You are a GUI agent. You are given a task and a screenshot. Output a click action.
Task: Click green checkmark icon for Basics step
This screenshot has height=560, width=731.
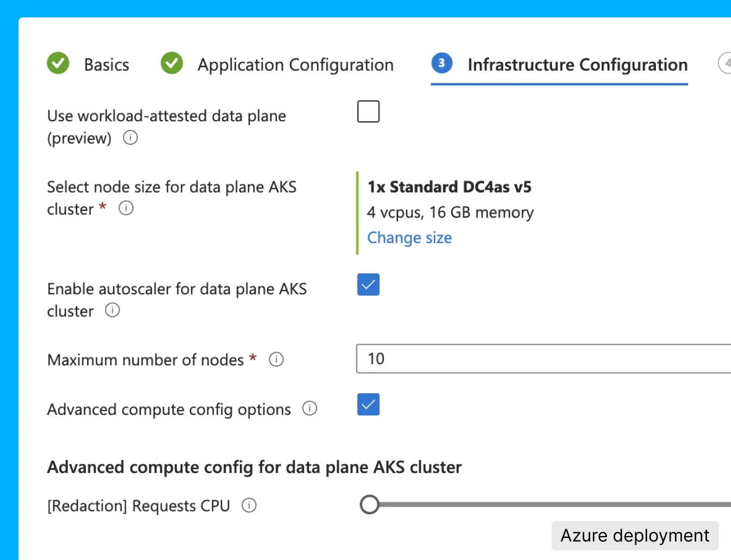click(58, 64)
